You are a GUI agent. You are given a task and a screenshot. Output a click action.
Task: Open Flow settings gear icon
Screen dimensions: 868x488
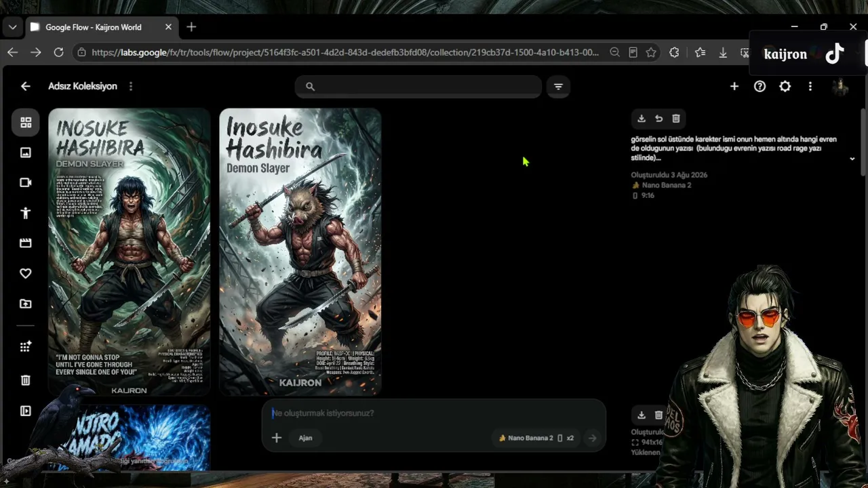tap(785, 86)
